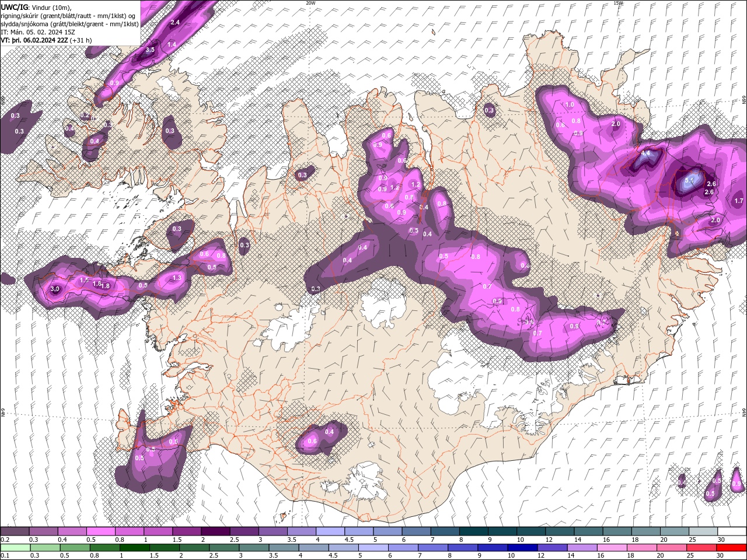Image resolution: width=747 pixels, height=560 pixels.
Task: Click the '0.1' label on the bottom legend scale
Action: [x=5, y=556]
